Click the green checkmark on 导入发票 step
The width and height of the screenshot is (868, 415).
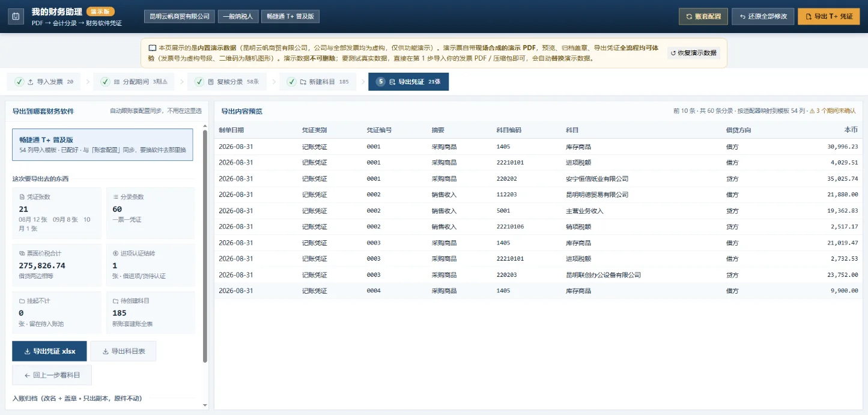20,82
